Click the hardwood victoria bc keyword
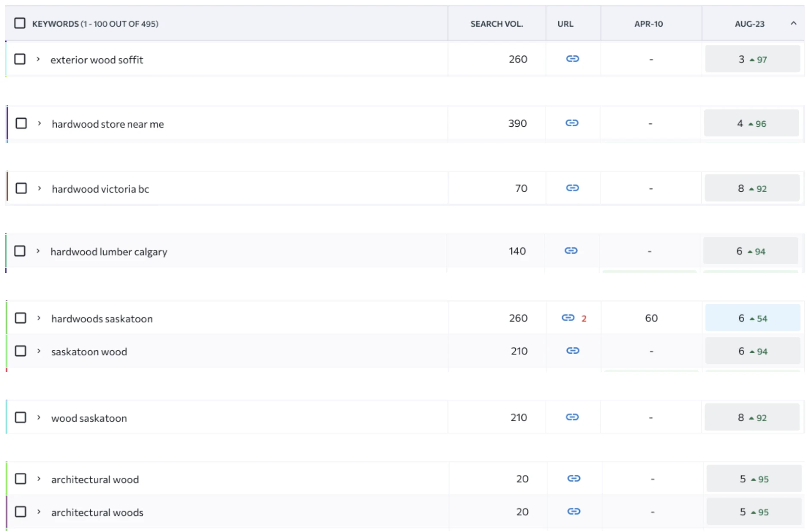 100,189
